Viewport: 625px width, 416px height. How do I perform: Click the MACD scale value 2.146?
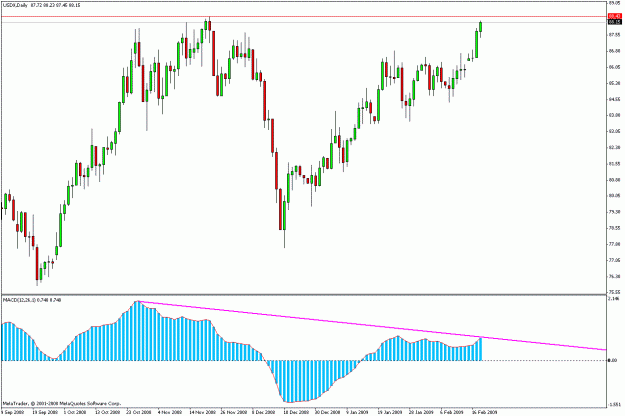pyautogui.click(x=614, y=298)
